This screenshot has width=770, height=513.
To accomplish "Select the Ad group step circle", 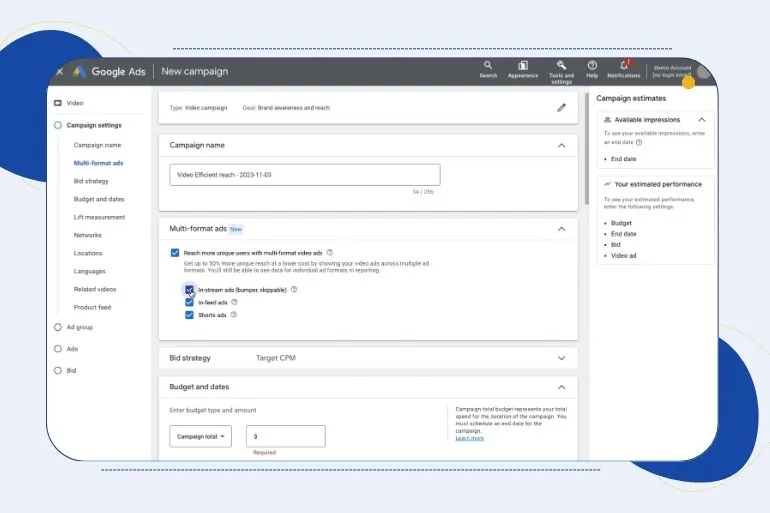I will (58, 327).
